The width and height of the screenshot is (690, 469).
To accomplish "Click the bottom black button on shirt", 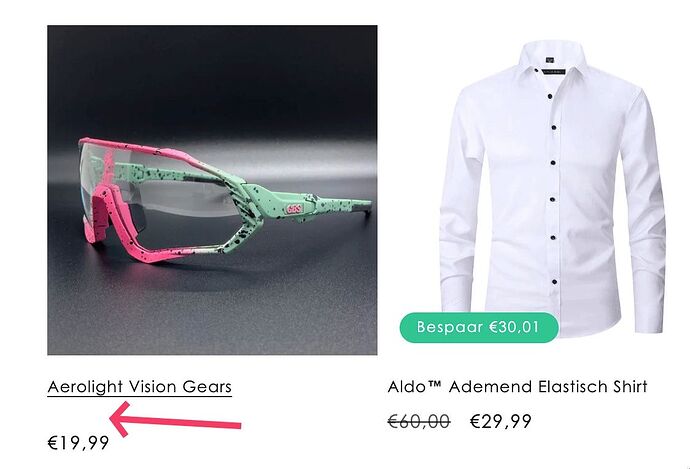I will pos(554,282).
